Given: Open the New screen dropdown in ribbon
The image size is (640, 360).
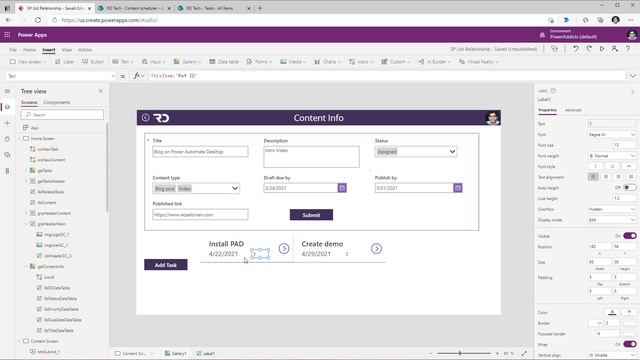Looking at the screenshot, I should pos(28,62).
